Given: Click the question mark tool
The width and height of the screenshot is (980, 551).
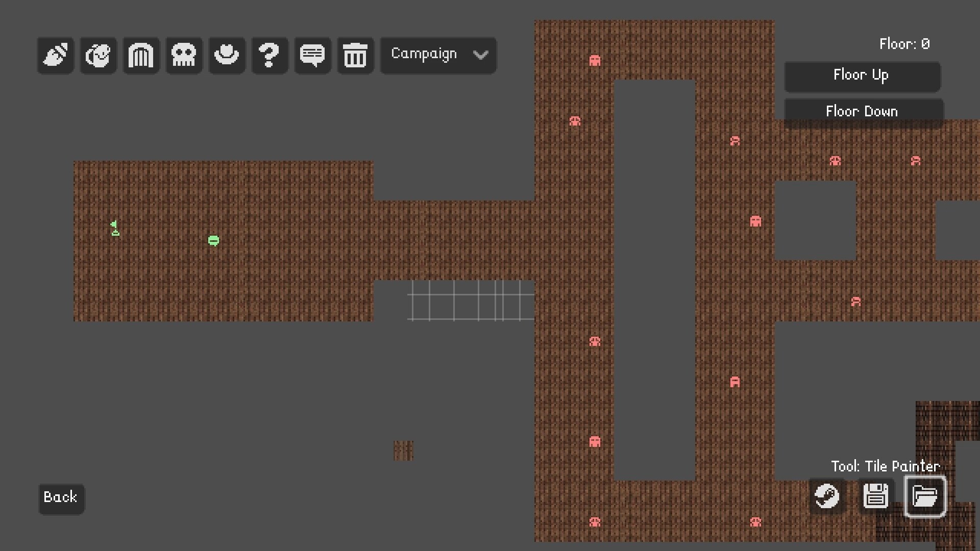Looking at the screenshot, I should coord(269,55).
